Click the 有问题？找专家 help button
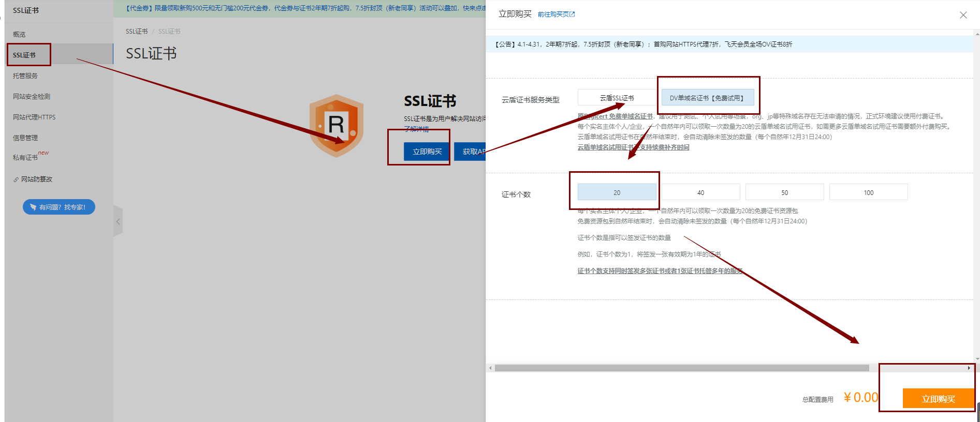Image resolution: width=980 pixels, height=422 pixels. click(x=59, y=207)
